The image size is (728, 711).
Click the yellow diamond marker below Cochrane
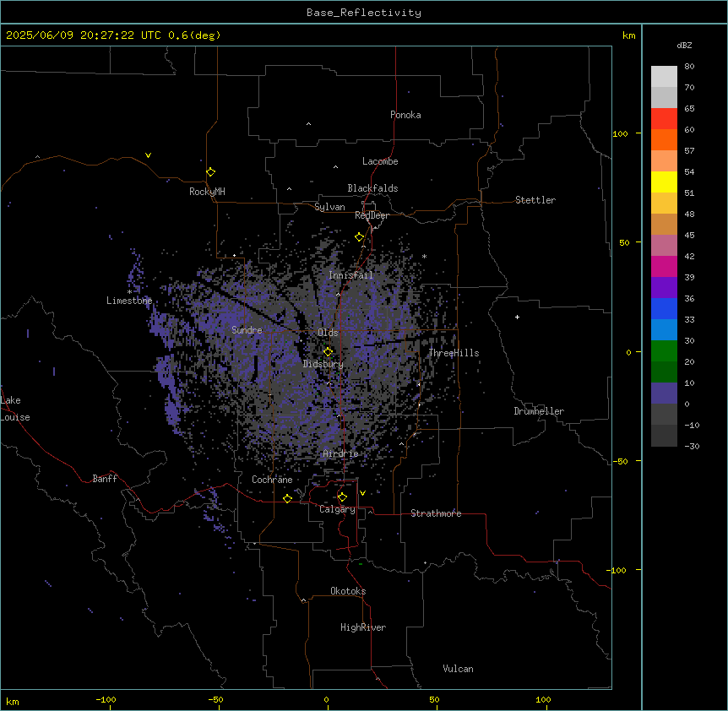pos(287,498)
